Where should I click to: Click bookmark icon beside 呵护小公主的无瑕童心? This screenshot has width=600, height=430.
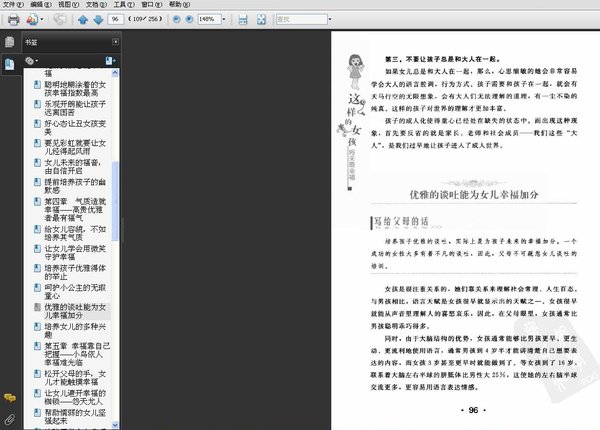click(x=37, y=288)
